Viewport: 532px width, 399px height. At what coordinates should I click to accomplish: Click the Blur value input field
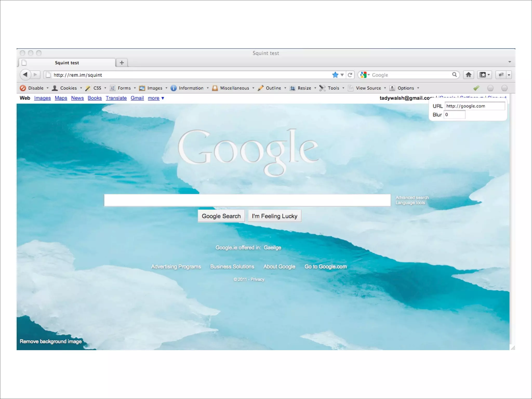tap(454, 115)
